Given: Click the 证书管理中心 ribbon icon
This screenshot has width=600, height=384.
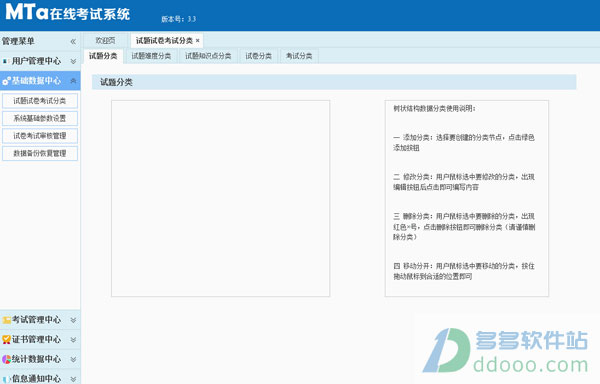Looking at the screenshot, I should (6, 339).
